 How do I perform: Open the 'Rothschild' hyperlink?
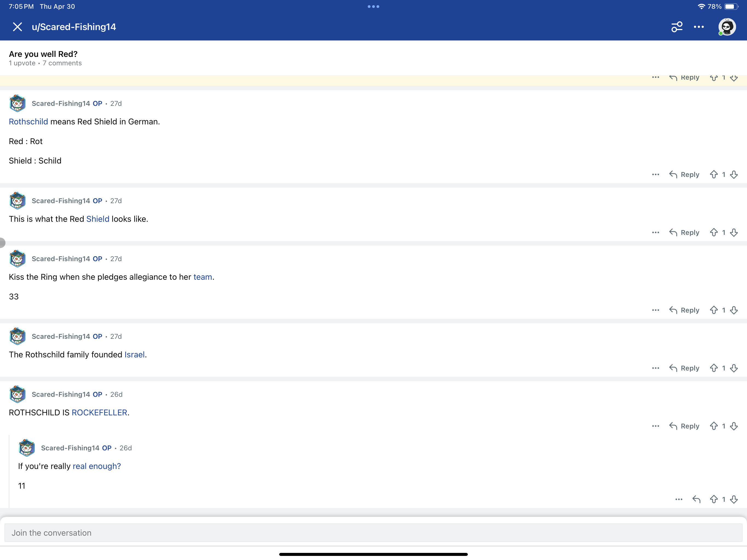pyautogui.click(x=28, y=122)
